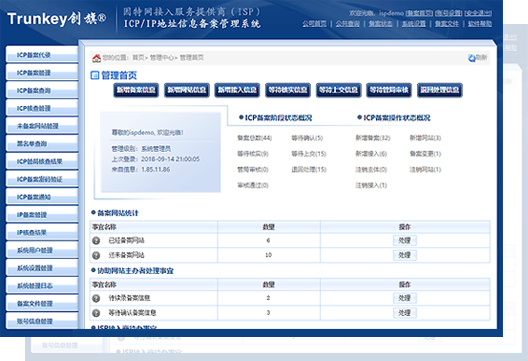Open 系统管理日志 in the sidebar
Image resolution: width=528 pixels, height=361 pixels.
(x=42, y=286)
